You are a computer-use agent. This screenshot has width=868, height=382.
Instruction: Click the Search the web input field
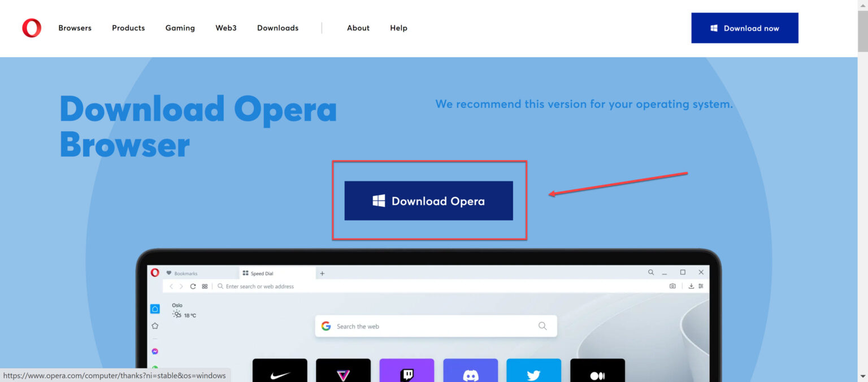coord(435,326)
